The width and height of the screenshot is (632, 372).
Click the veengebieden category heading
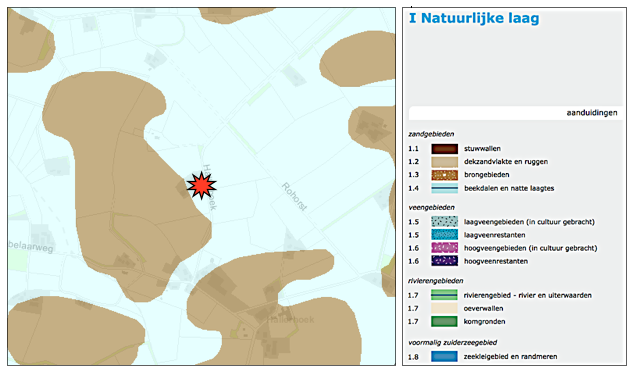tap(432, 208)
